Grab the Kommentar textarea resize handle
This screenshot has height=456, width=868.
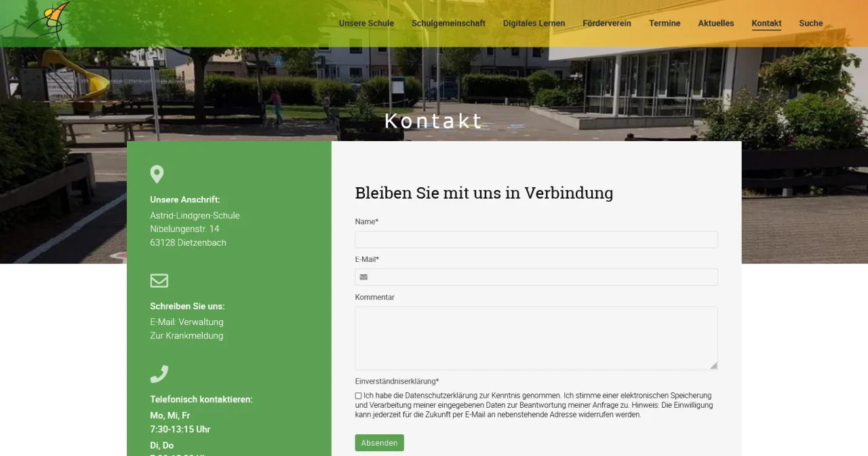(713, 366)
